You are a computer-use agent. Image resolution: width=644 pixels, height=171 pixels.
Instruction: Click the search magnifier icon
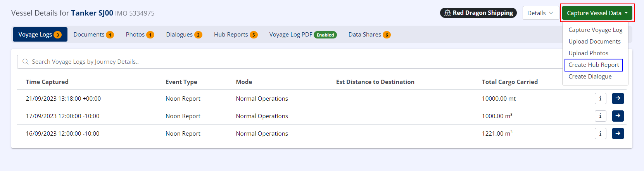pos(26,62)
